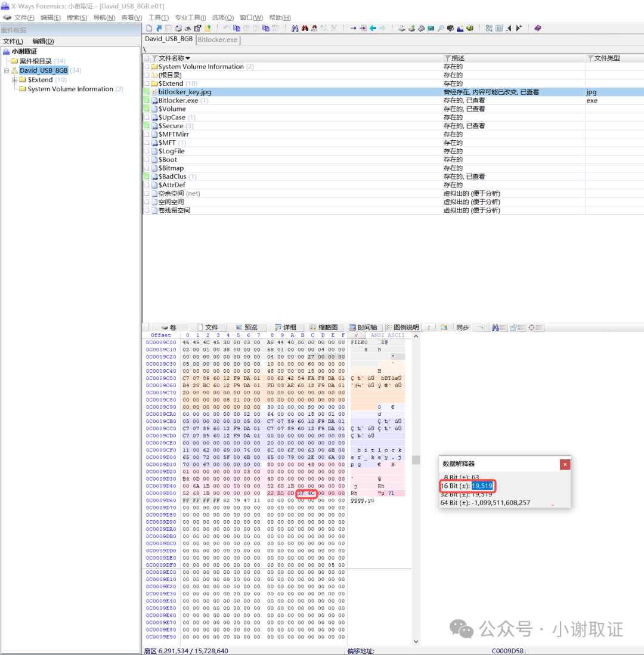
Task: Click the magnifier toolbar icon
Action: click(441, 28)
